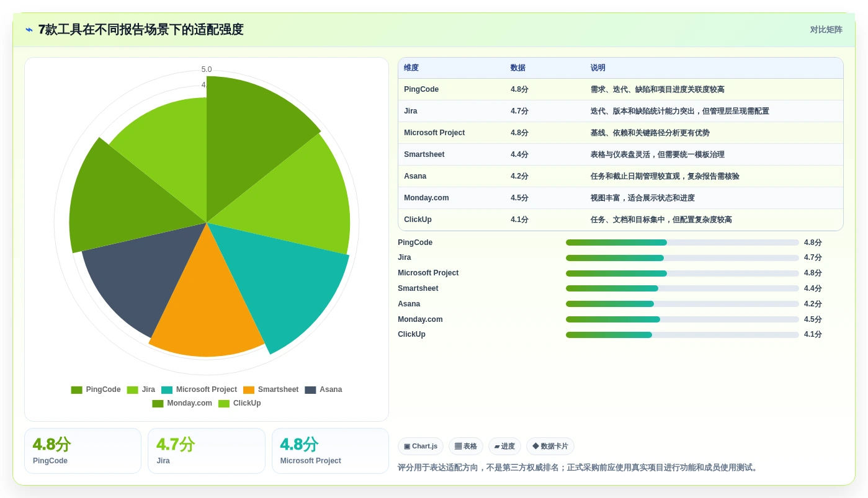868x498 pixels.
Task: Click the Jira progress bar
Action: coord(682,258)
